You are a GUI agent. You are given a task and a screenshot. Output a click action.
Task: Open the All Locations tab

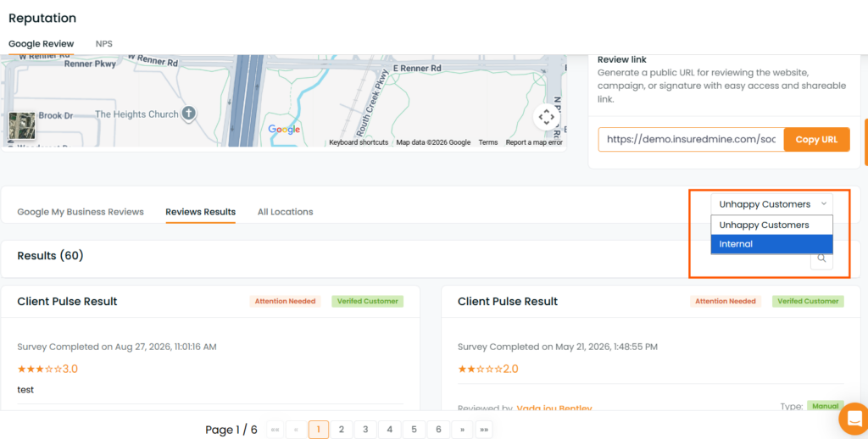point(285,212)
